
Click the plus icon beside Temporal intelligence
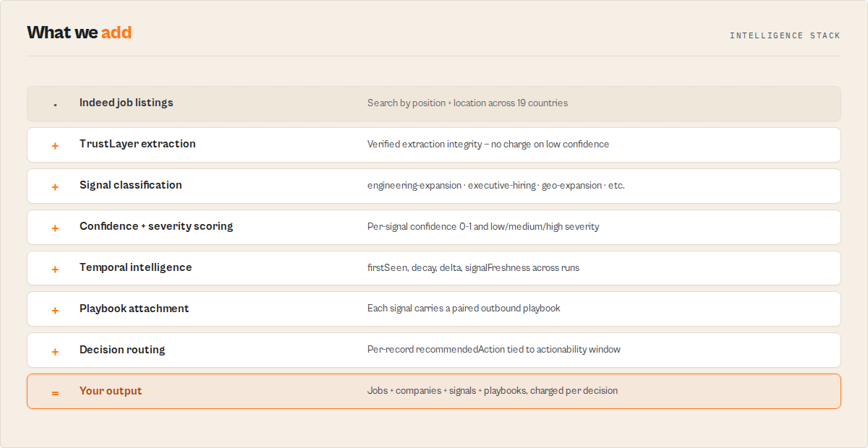[x=55, y=269]
